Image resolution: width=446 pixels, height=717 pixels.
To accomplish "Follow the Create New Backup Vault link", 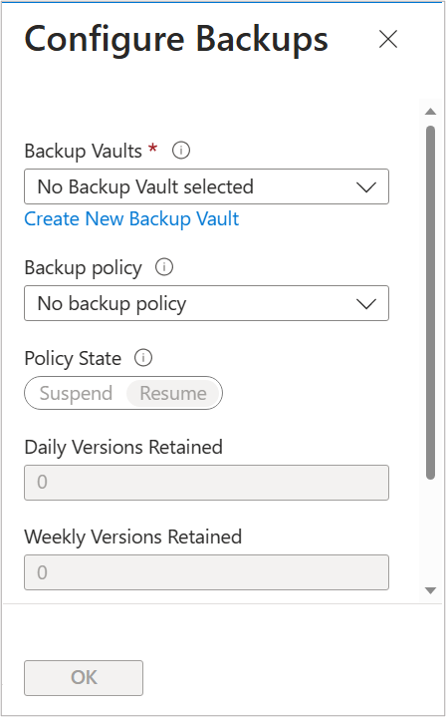I will click(x=131, y=219).
